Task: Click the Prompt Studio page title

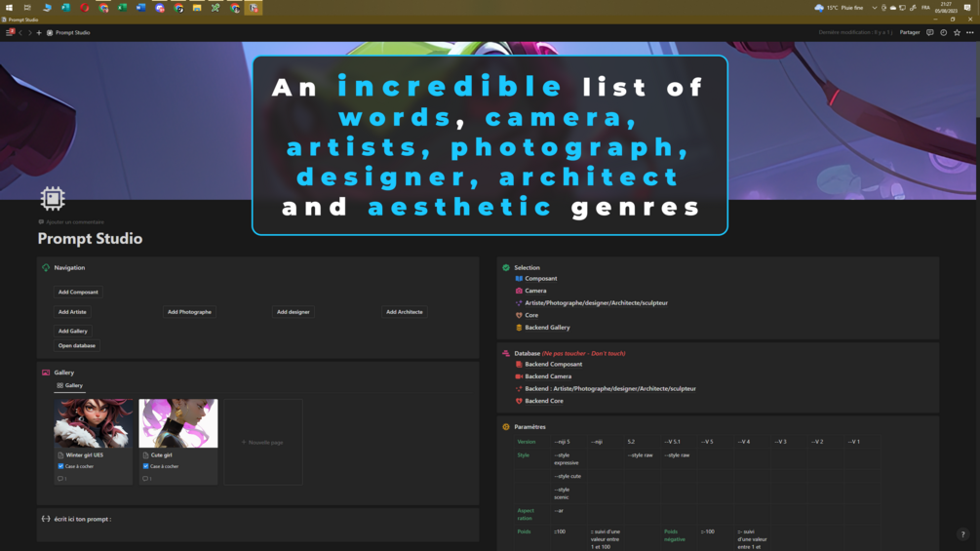Action: pos(90,239)
